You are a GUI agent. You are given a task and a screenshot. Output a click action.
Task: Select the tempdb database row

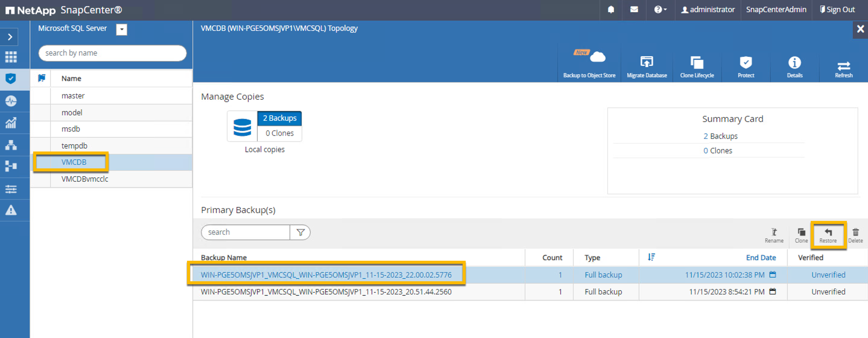coord(111,146)
